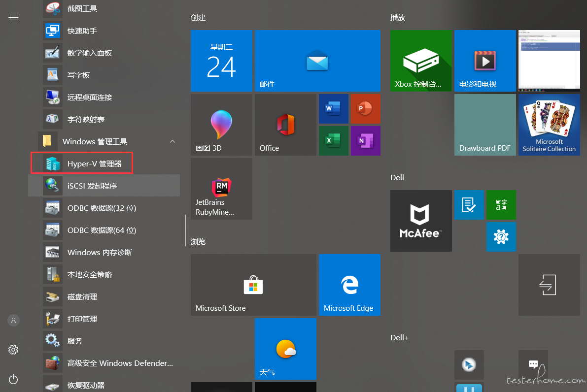Launch Excel from small tile

pos(334,141)
